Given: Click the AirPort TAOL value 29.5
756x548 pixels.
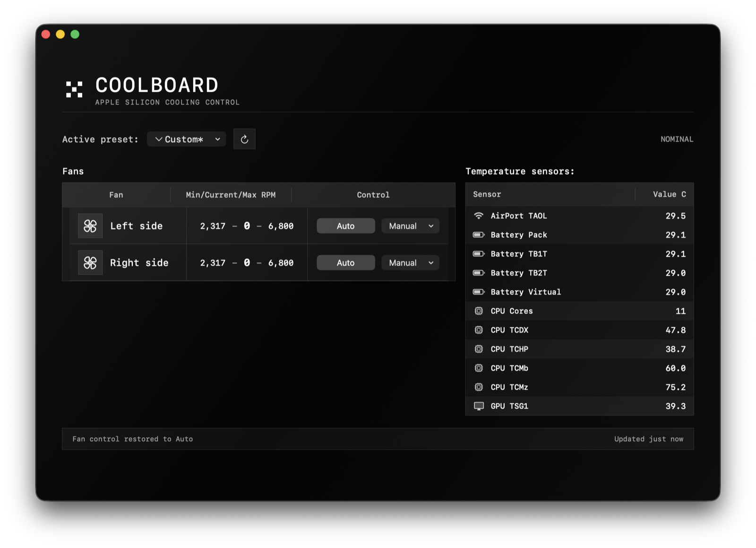Looking at the screenshot, I should (x=676, y=216).
